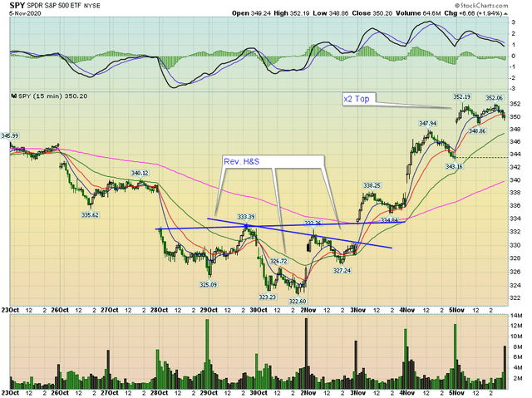
Task: Click the 2M volume axis label
Action: coord(517,378)
